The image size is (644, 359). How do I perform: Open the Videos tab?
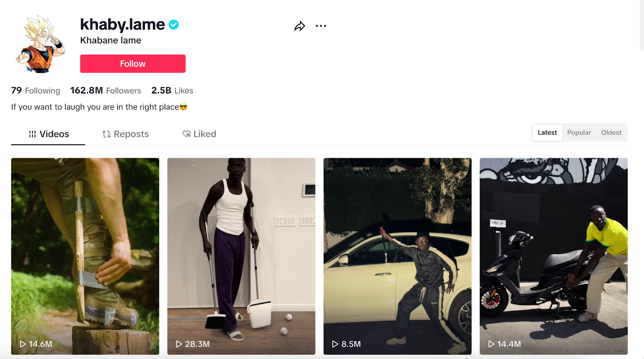click(x=48, y=134)
